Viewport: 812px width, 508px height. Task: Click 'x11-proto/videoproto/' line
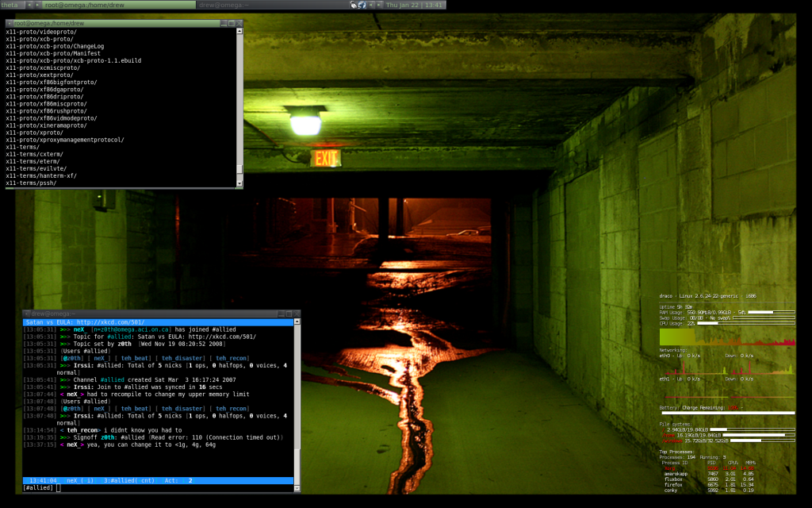point(41,32)
